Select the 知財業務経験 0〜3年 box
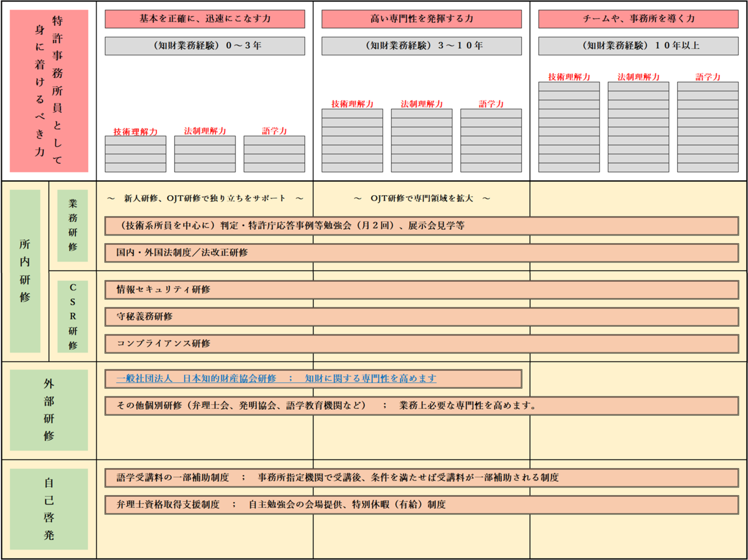 205,46
